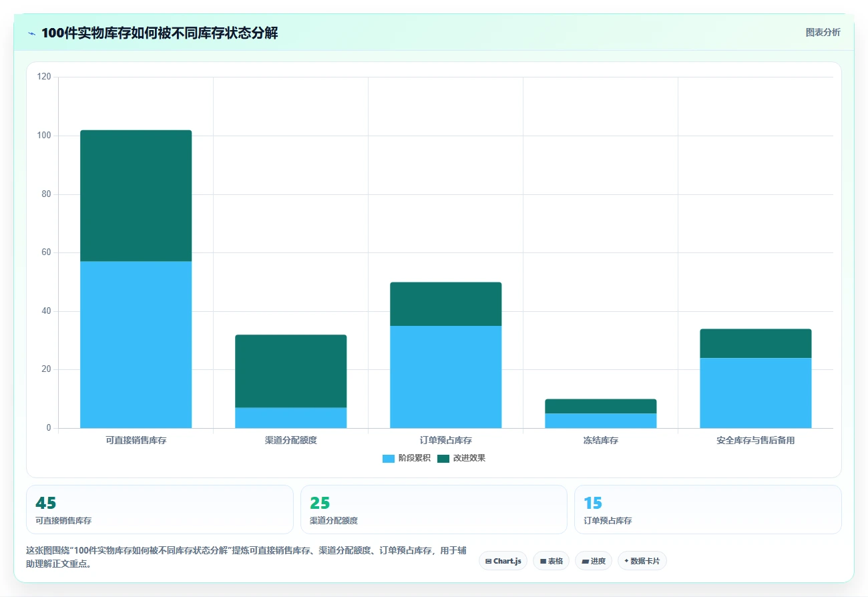The height and width of the screenshot is (597, 868).
Task: Click the 冻结库存 x-axis label
Action: pyautogui.click(x=601, y=441)
